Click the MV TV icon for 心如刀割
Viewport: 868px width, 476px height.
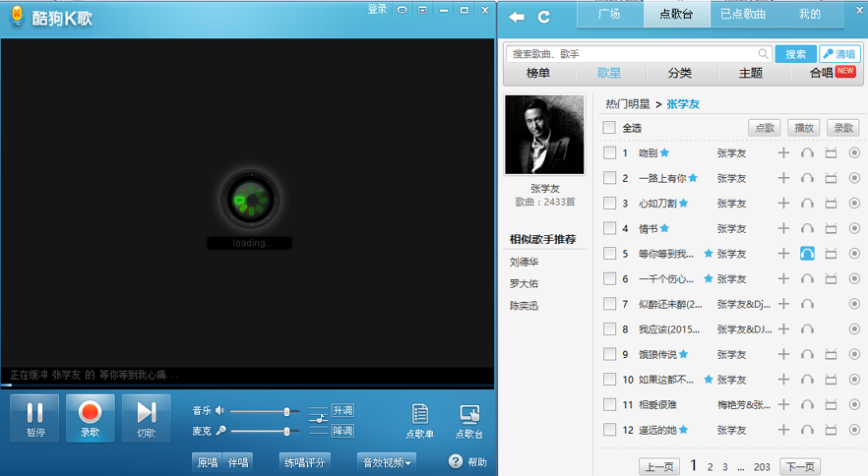831,204
